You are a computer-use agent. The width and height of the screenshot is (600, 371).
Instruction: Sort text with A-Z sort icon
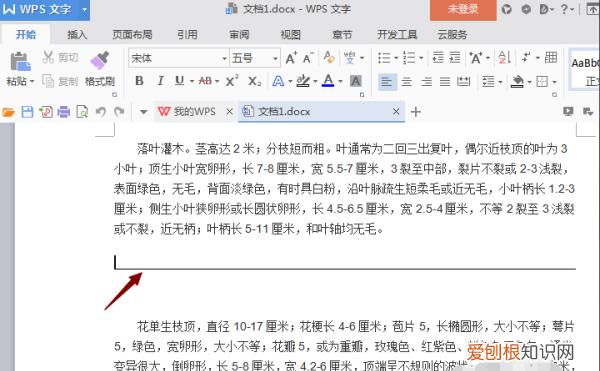click(x=504, y=58)
